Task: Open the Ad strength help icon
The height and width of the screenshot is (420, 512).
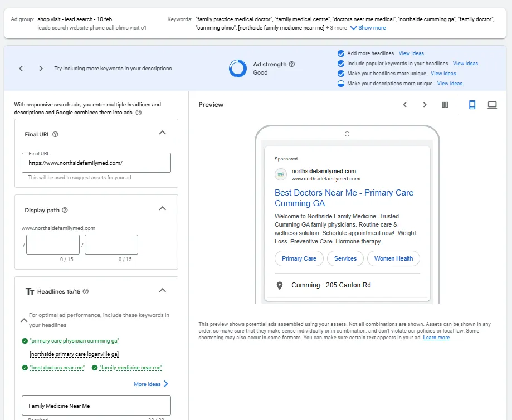Action: (292, 64)
